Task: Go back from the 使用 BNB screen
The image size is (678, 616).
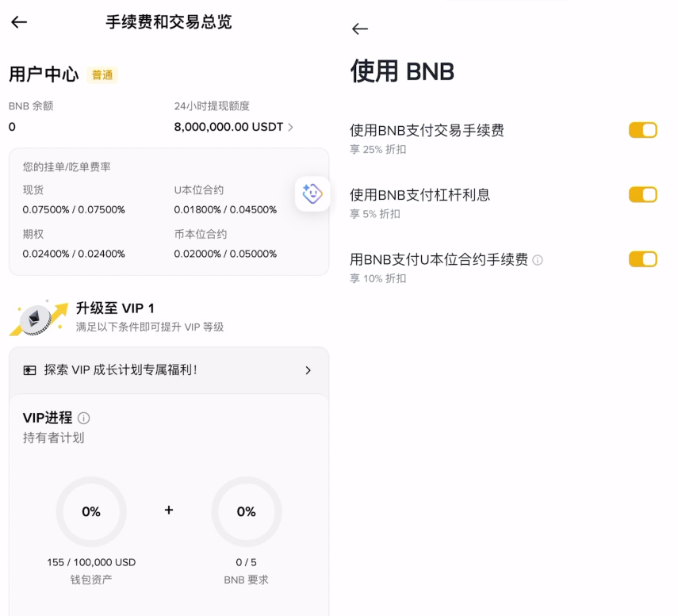Action: (x=360, y=29)
